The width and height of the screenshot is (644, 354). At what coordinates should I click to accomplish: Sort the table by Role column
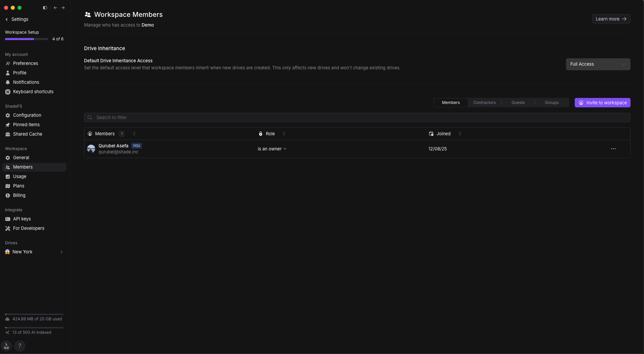(284, 134)
